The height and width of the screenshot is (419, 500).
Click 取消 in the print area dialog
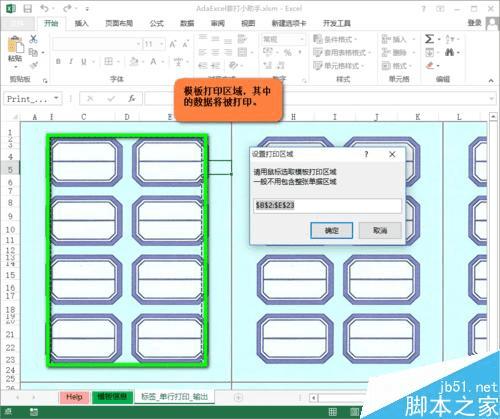click(x=380, y=230)
